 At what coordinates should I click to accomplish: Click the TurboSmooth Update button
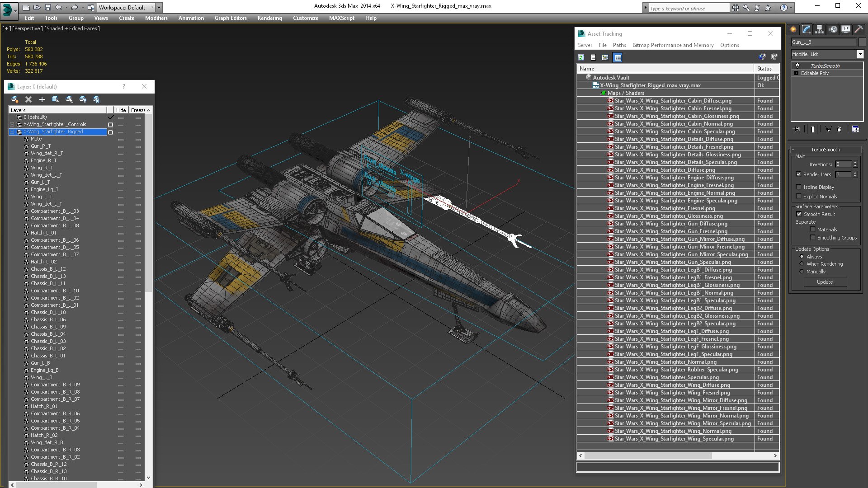pyautogui.click(x=825, y=282)
